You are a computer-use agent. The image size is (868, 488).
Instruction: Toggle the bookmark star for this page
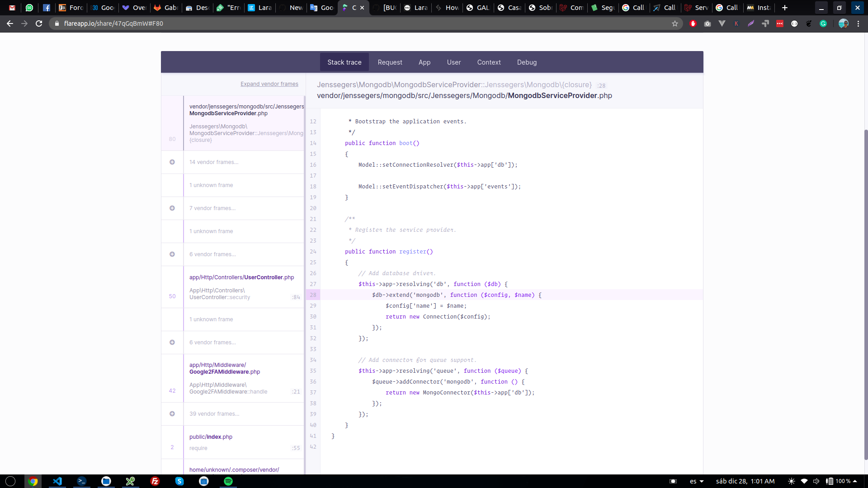[675, 23]
